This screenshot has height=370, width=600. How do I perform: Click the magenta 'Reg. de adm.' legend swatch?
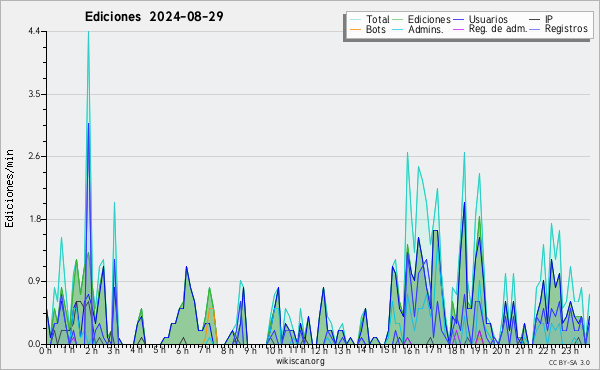coord(458,29)
